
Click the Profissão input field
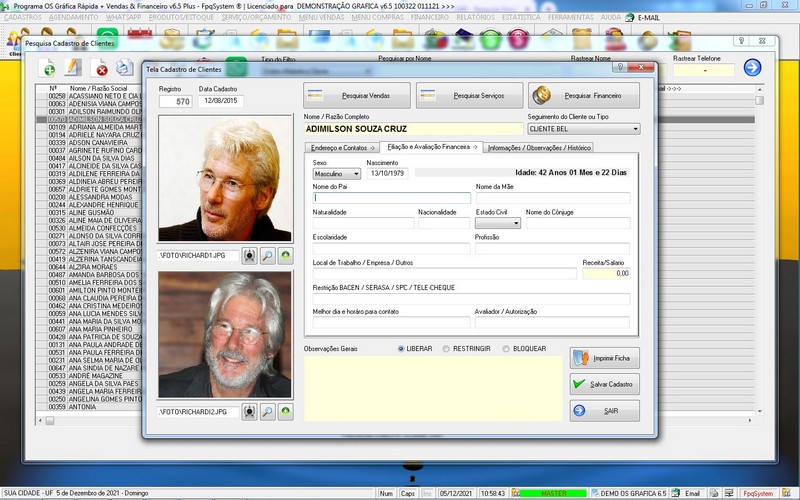pyautogui.click(x=552, y=248)
